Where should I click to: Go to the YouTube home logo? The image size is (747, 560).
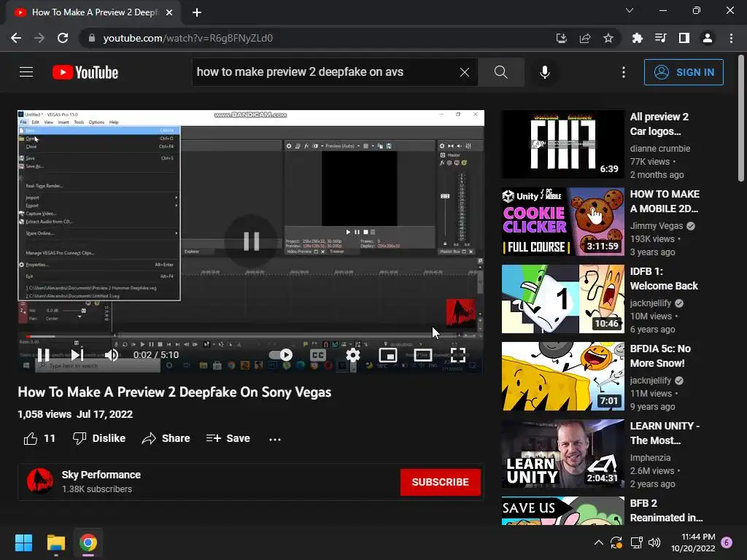[x=85, y=72]
